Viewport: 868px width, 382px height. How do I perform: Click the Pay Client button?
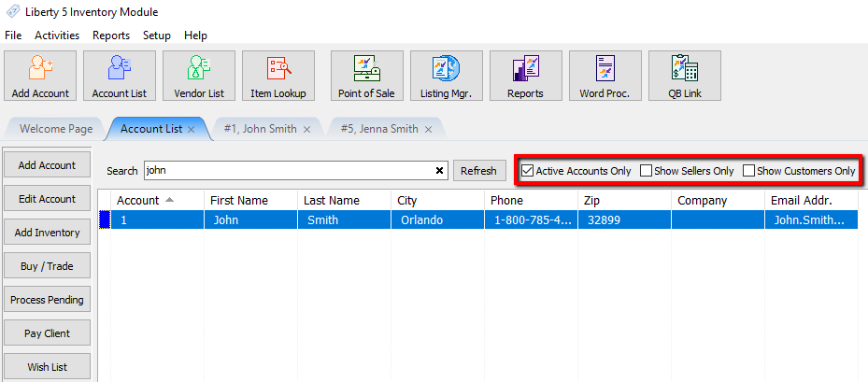click(47, 333)
